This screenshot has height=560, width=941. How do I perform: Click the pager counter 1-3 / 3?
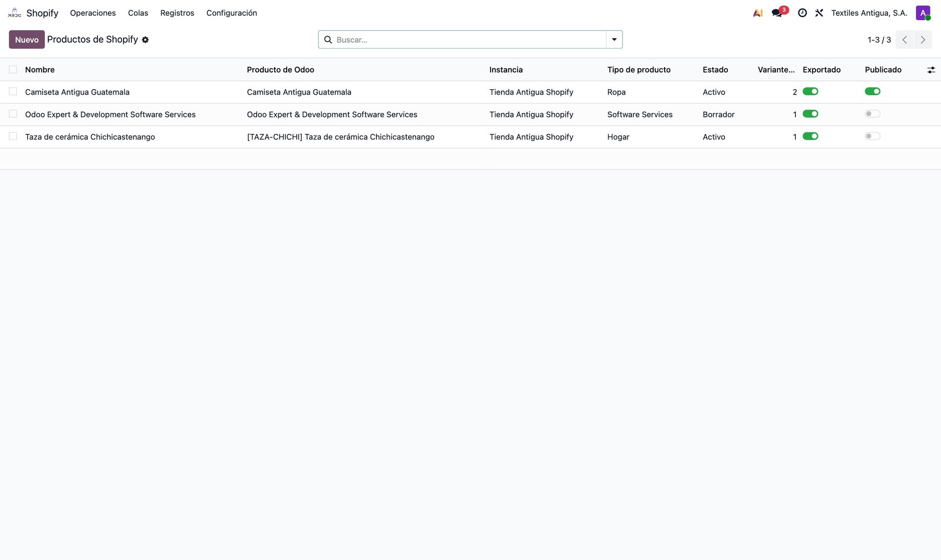coord(879,40)
